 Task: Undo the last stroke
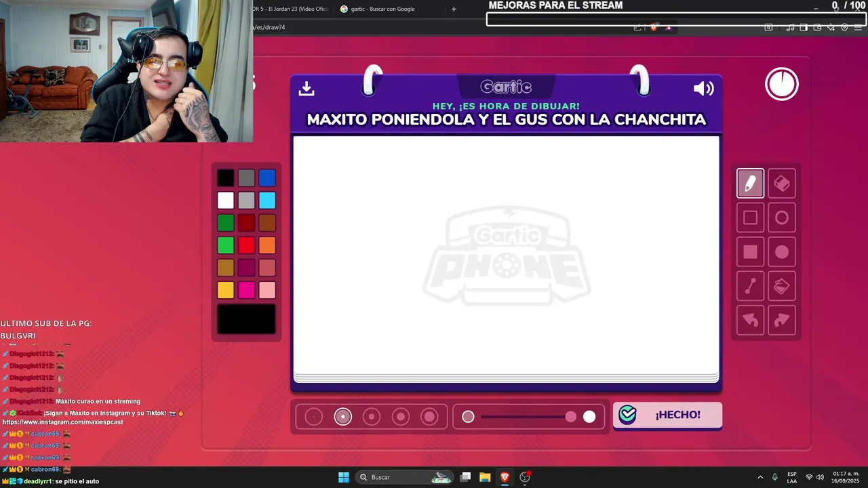(x=750, y=320)
